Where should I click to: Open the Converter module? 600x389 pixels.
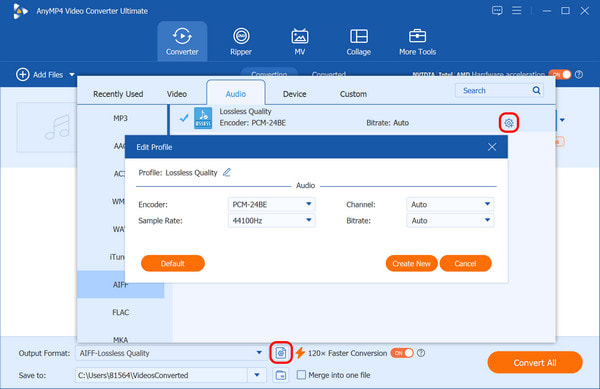click(182, 41)
